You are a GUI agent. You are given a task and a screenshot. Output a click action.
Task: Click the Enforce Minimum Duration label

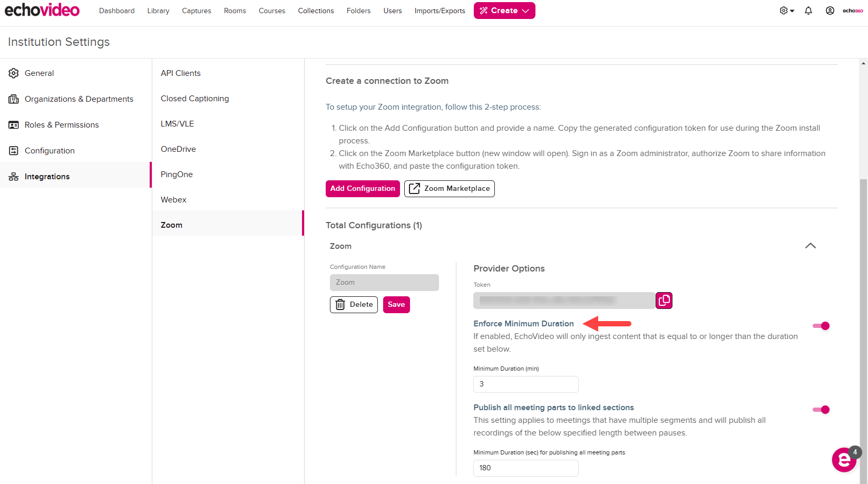tap(523, 324)
